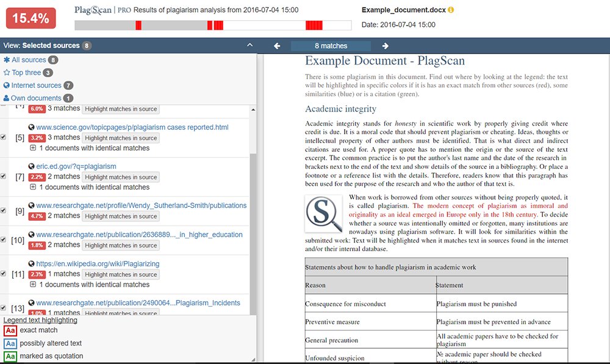The width and height of the screenshot is (610, 364).
Task: Open researchgate publication 2636889 higher_education link
Action: 139,235
